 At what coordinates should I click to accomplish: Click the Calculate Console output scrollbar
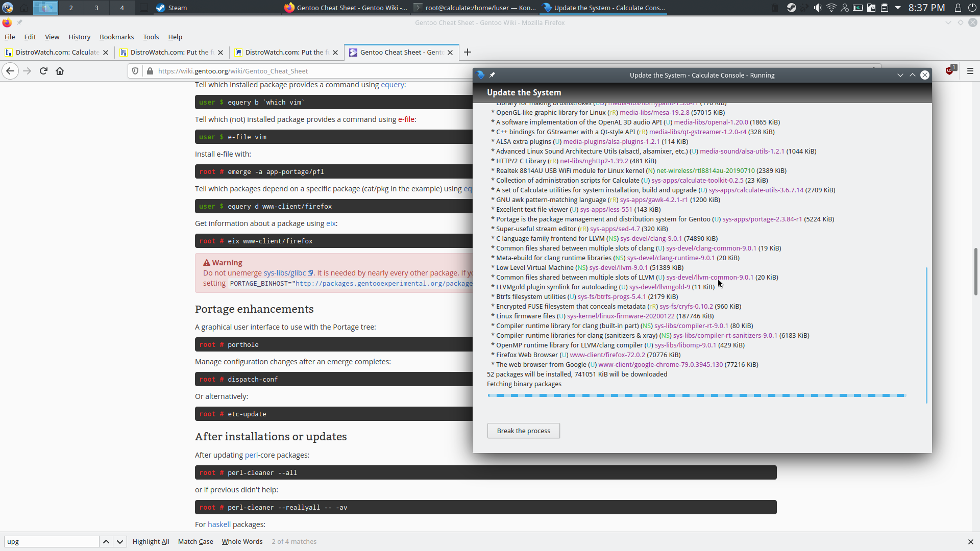tap(926, 335)
